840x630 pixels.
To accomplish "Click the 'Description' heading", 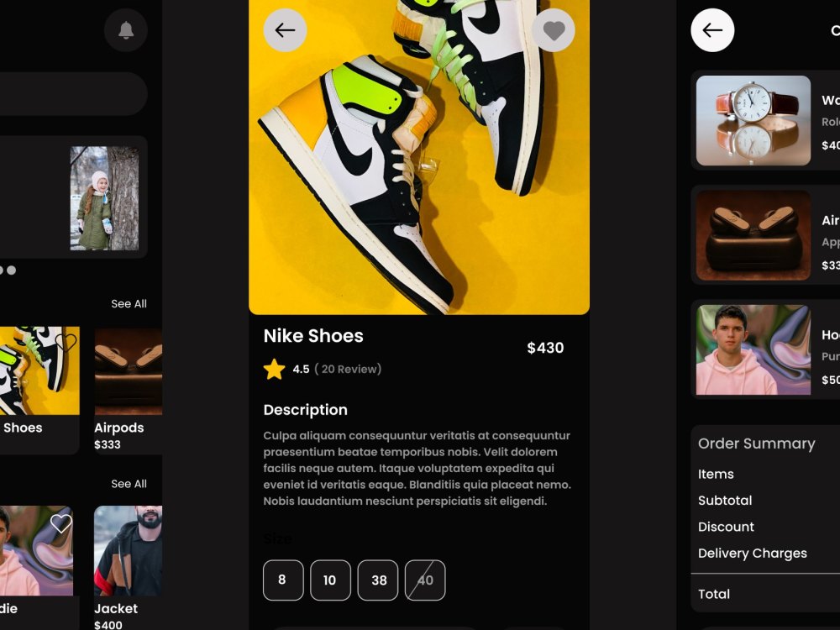I will (306, 410).
